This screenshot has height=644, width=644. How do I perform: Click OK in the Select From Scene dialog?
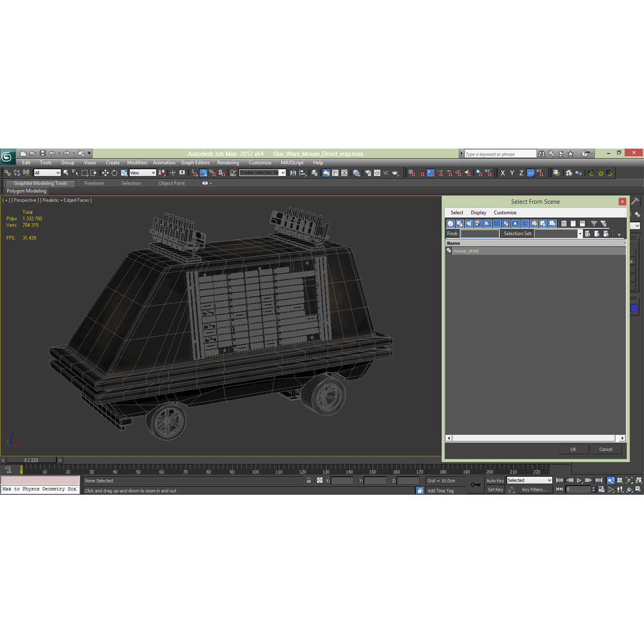coord(574,449)
